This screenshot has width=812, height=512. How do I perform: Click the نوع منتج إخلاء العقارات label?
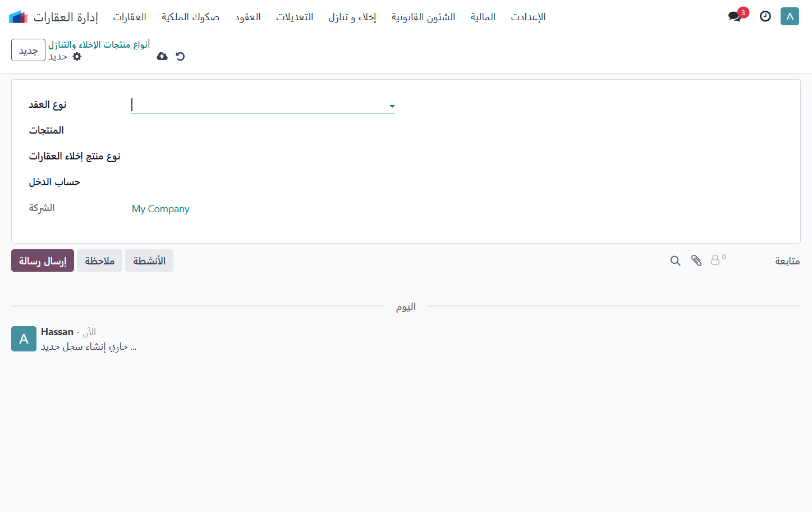tap(75, 156)
